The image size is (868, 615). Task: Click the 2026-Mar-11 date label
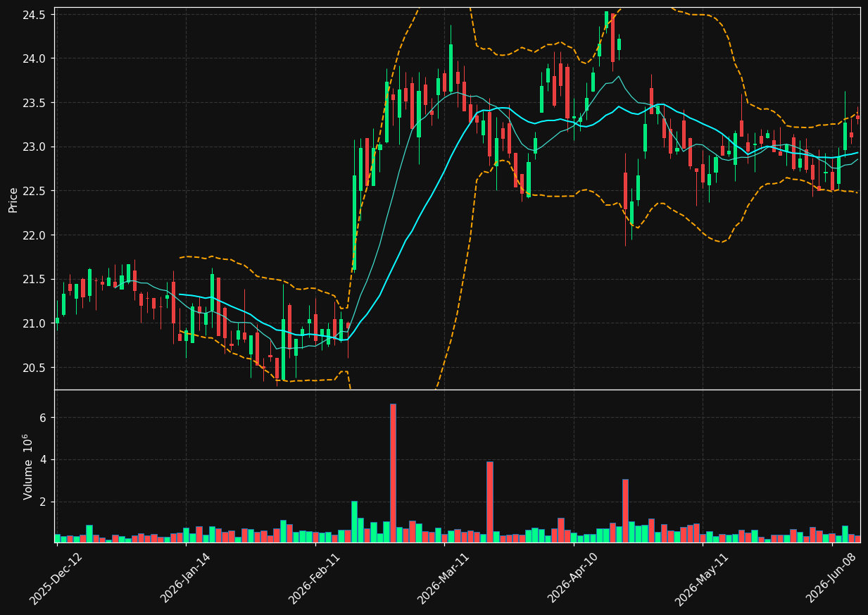coord(444,579)
